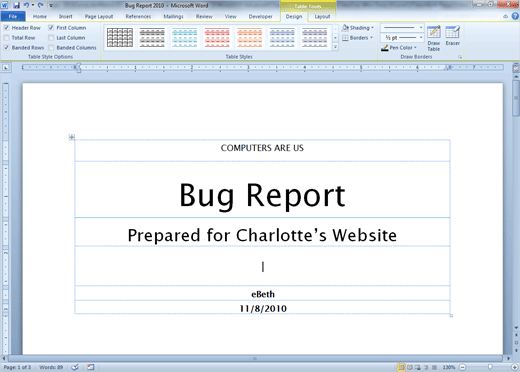Open the Borders dropdown arrow
Image resolution: width=520 pixels, height=372 pixels.
(371, 38)
